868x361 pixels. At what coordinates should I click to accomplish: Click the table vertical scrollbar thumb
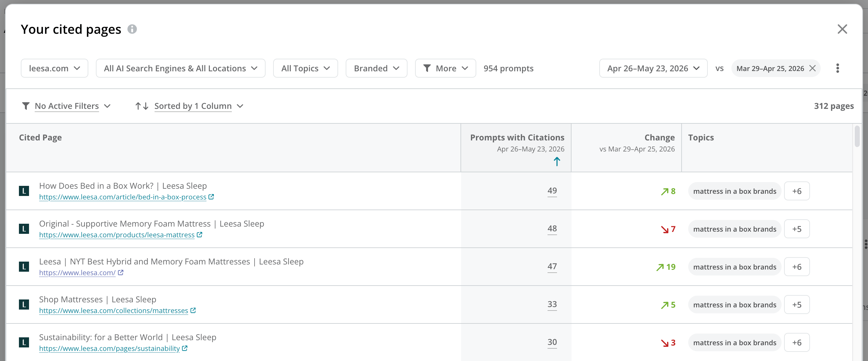coord(857,136)
